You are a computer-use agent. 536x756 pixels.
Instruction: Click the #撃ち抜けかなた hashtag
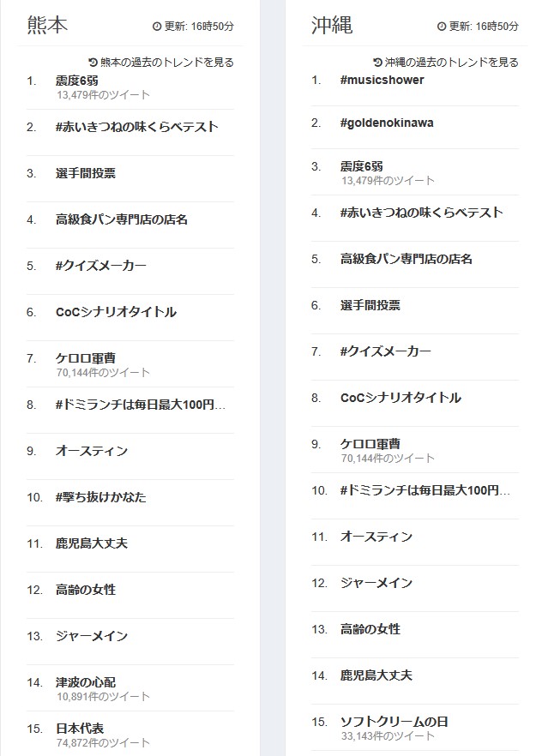[101, 497]
